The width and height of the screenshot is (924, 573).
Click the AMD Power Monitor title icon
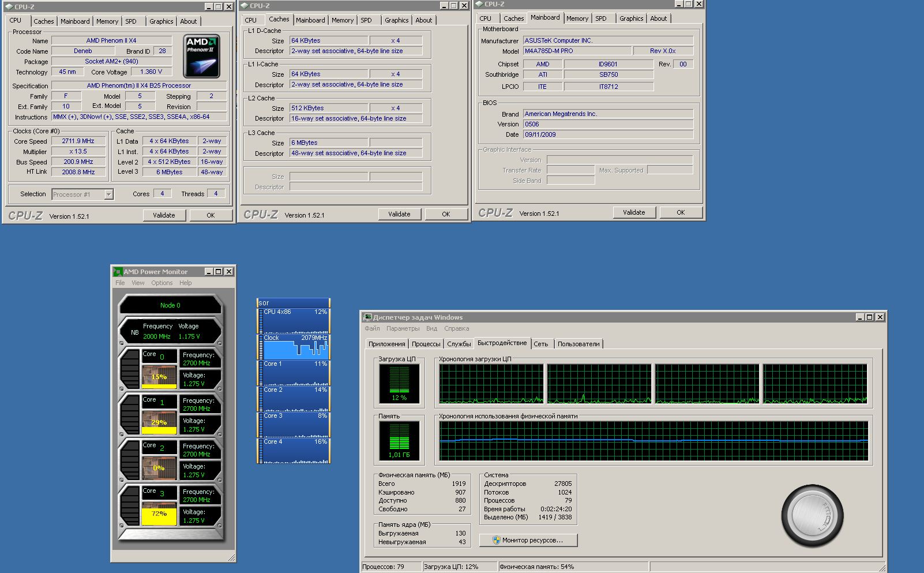[x=118, y=272]
